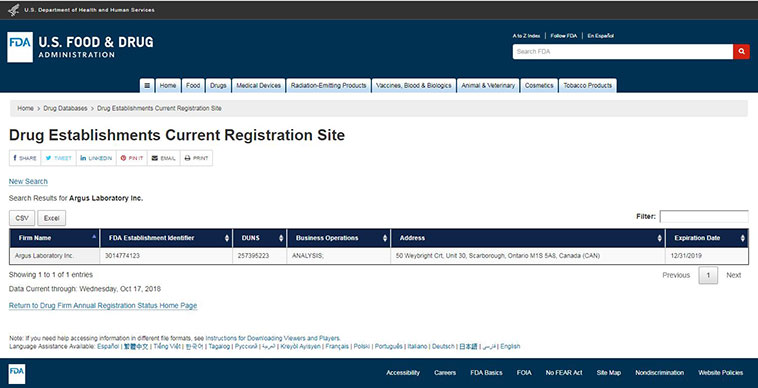The height and width of the screenshot is (388, 758).
Task: Pin this page on Pinterest
Action: 131,158
